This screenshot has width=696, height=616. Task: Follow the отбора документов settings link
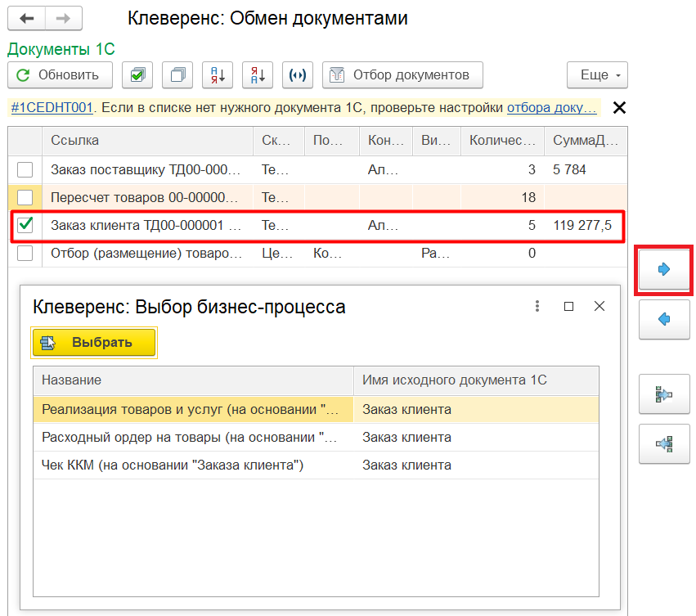pos(552,108)
